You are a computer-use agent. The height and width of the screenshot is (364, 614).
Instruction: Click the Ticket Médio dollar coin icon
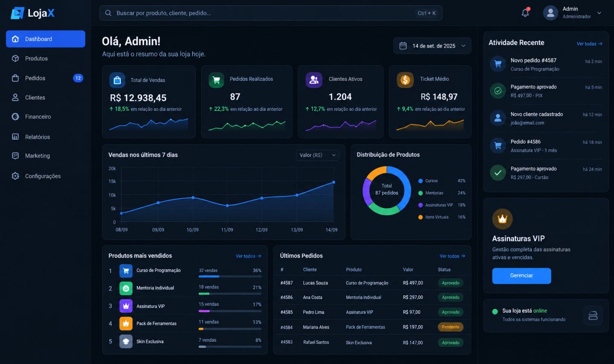[x=405, y=80]
